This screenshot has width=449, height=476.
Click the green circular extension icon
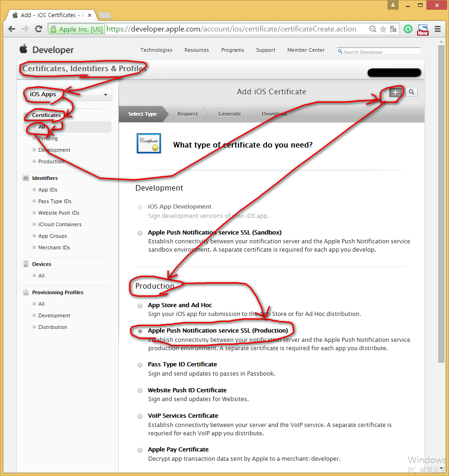coord(408,29)
